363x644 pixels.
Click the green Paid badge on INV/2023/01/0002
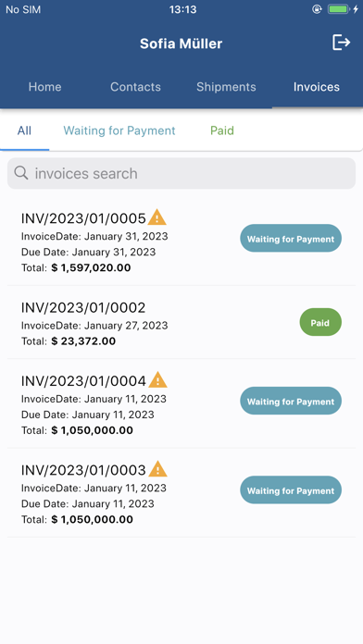(x=320, y=322)
